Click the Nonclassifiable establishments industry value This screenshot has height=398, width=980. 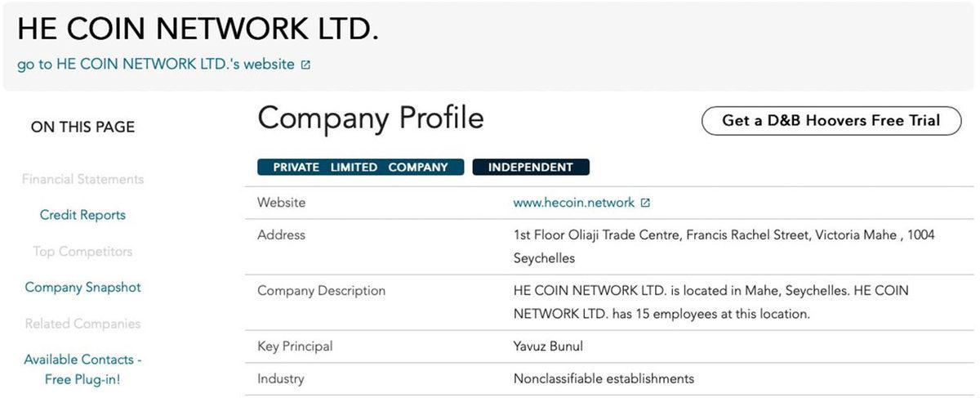(x=604, y=378)
